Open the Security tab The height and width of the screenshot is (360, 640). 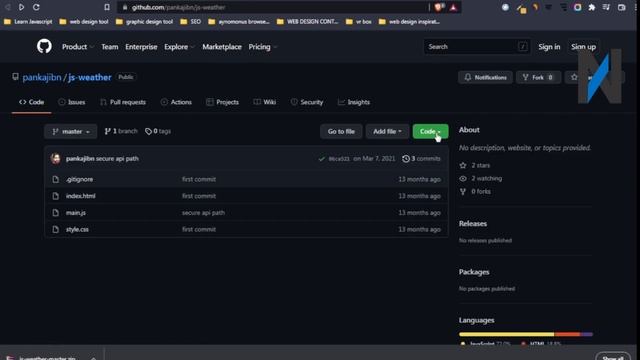307,102
